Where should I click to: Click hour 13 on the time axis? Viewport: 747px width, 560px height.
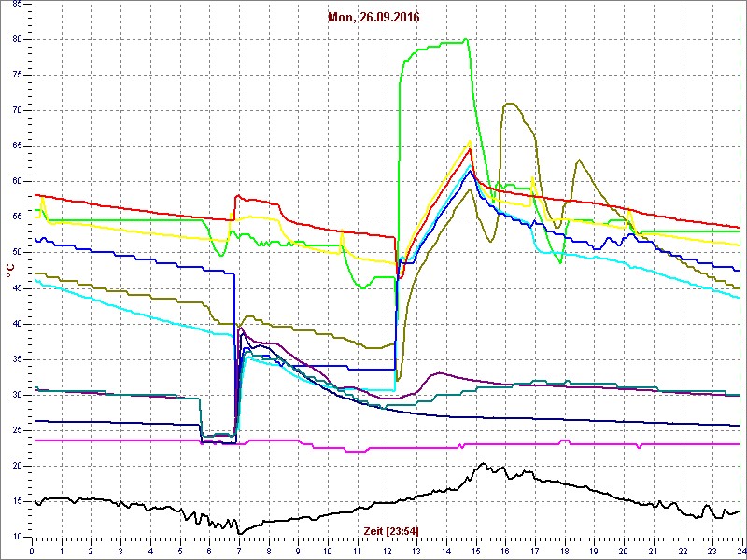[x=416, y=551]
